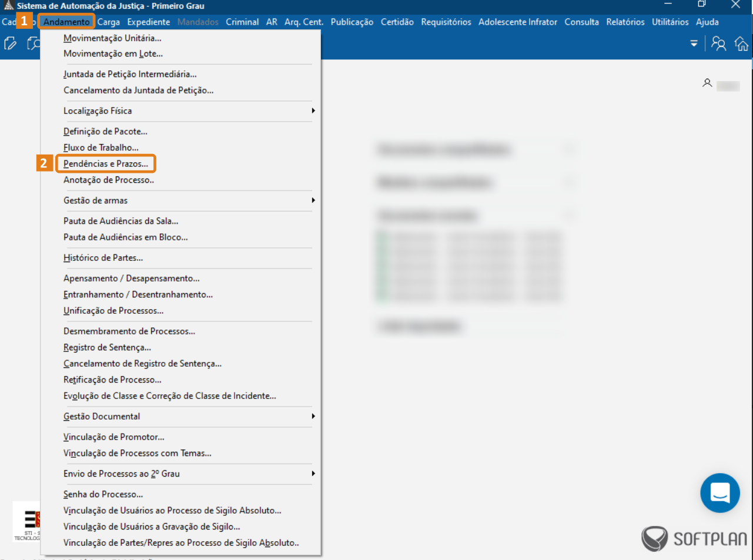Click the toolbar overflow arrow icon
The width and height of the screenshot is (753, 560).
coord(694,43)
